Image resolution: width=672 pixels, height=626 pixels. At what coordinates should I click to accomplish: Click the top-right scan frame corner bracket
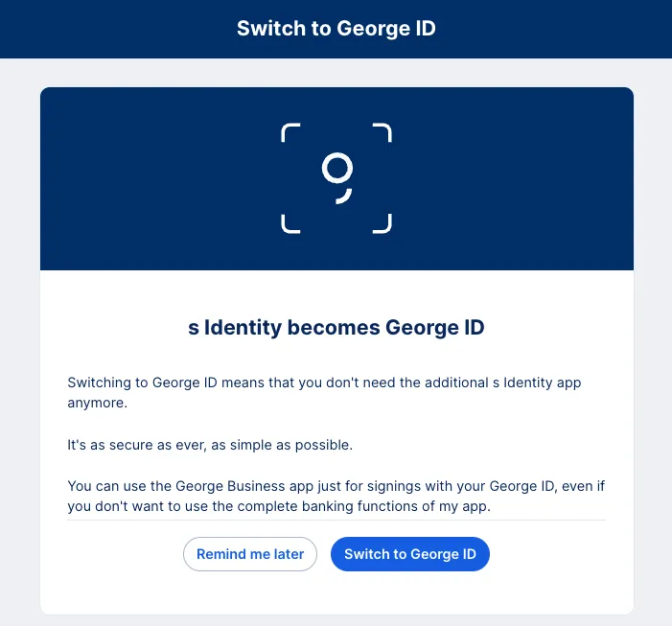pyautogui.click(x=383, y=130)
